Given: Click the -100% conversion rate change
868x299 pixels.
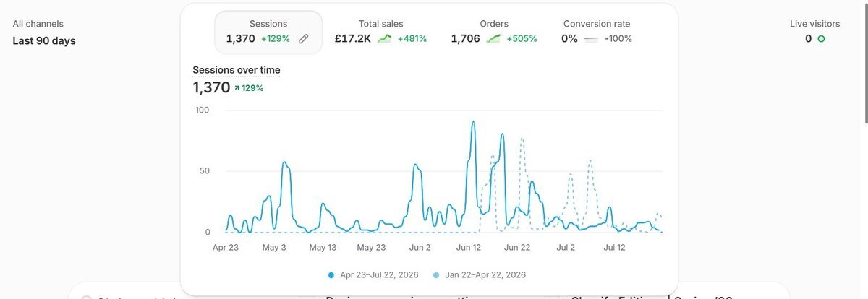Looking at the screenshot, I should [618, 39].
